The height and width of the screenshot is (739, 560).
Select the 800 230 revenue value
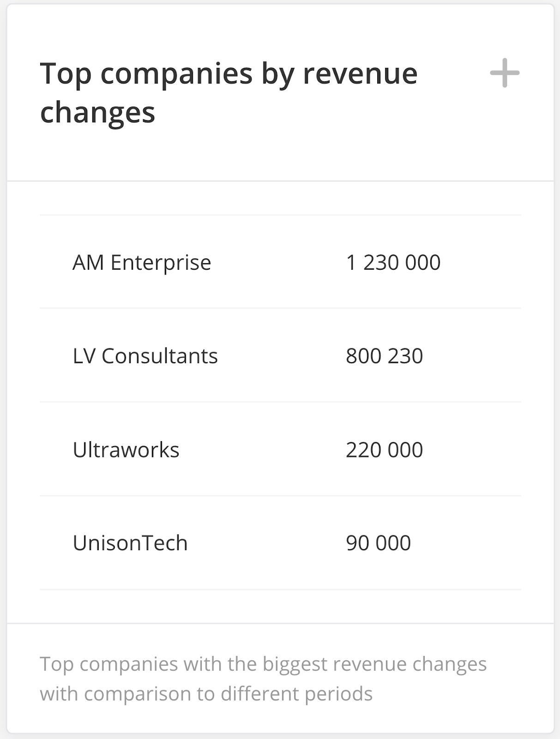point(384,356)
